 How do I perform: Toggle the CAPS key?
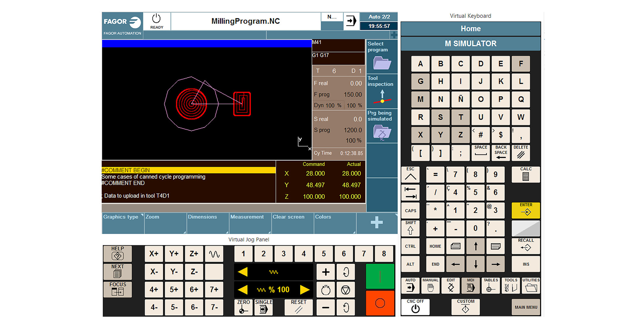point(410,210)
